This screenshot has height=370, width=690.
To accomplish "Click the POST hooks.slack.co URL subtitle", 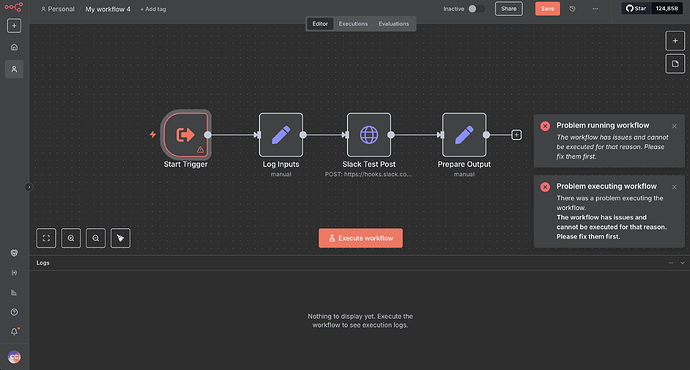I will [x=368, y=174].
